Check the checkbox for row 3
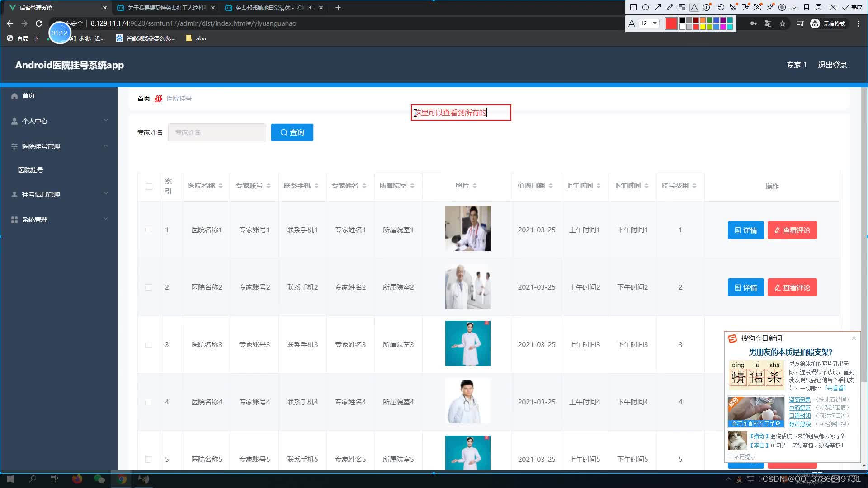The width and height of the screenshot is (868, 488). [x=148, y=345]
